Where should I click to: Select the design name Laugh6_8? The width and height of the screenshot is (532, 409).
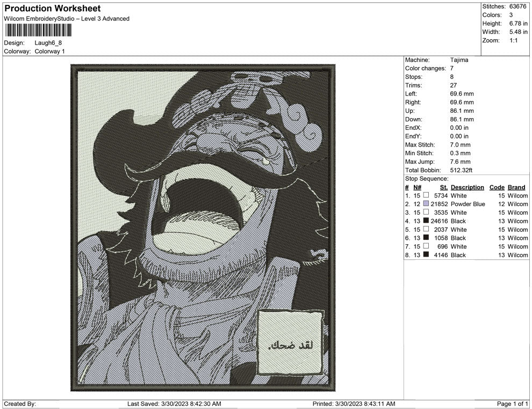(48, 43)
